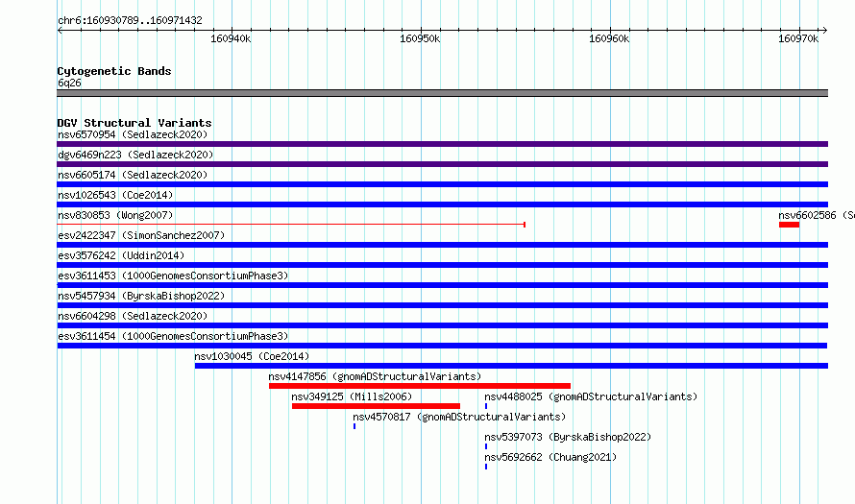
Task: Select nsv5457934 (ByrskaBishop2022) label
Action: 141,296
